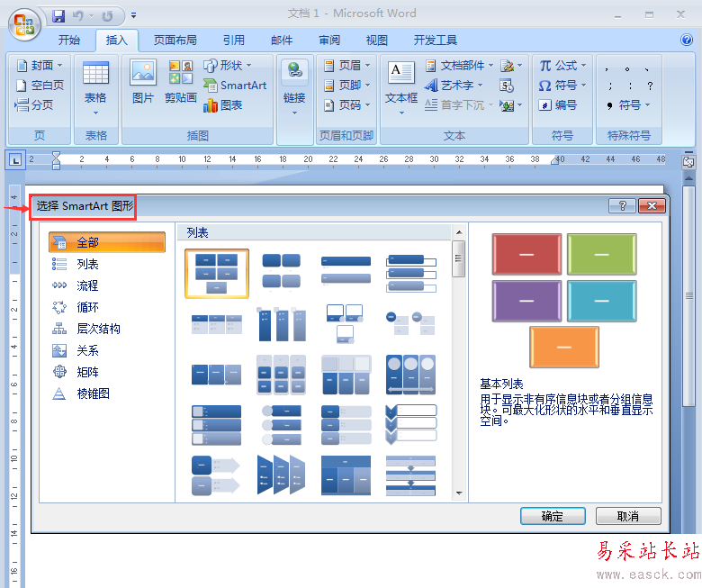Switch to the 开始 tab
Image resolution: width=702 pixels, height=588 pixels.
click(x=69, y=41)
